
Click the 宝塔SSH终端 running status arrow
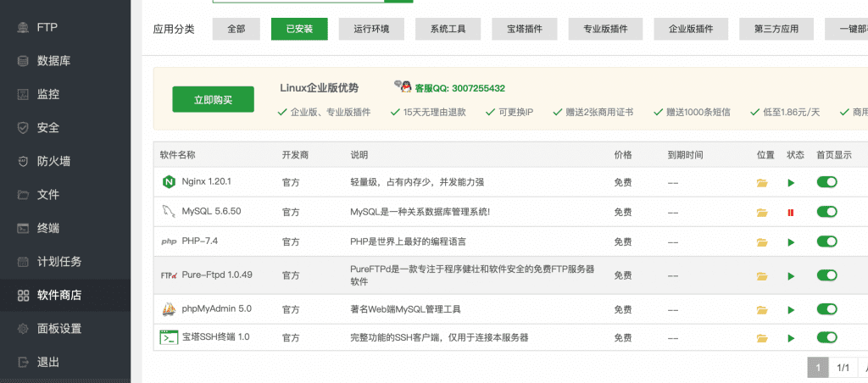click(791, 338)
